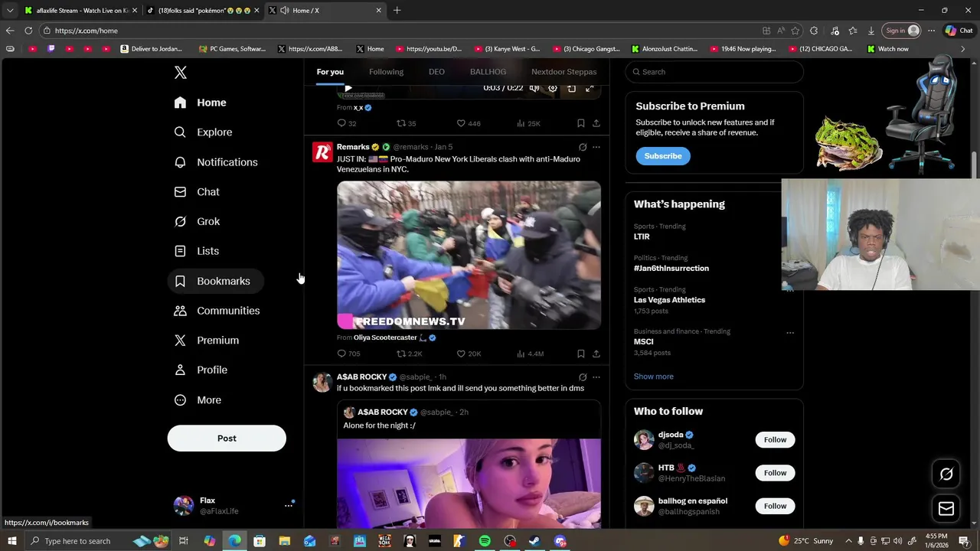Follow djsoda

click(775, 440)
